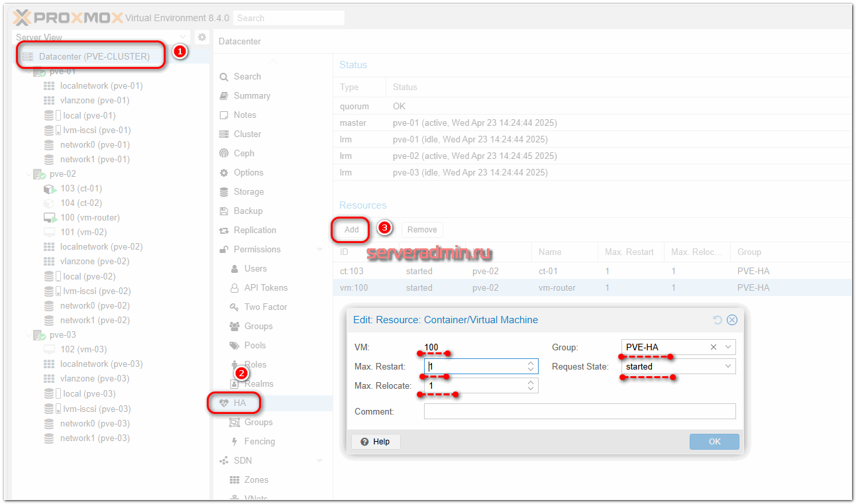Click the Help button
This screenshot has height=504, width=856.
376,442
